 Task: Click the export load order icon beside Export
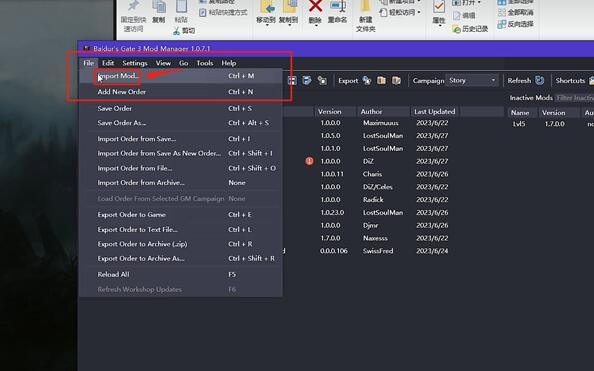pos(367,80)
